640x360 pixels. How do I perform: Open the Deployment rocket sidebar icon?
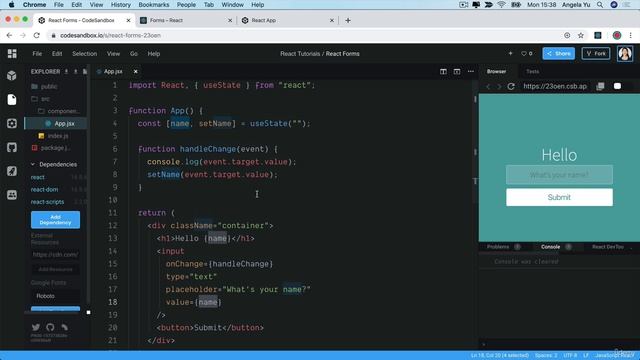[x=12, y=171]
